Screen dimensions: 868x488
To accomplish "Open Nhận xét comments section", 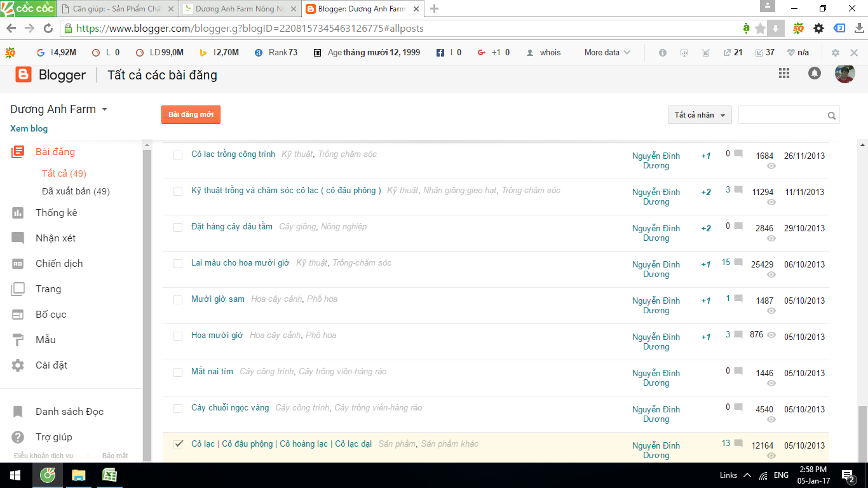I will tap(55, 238).
